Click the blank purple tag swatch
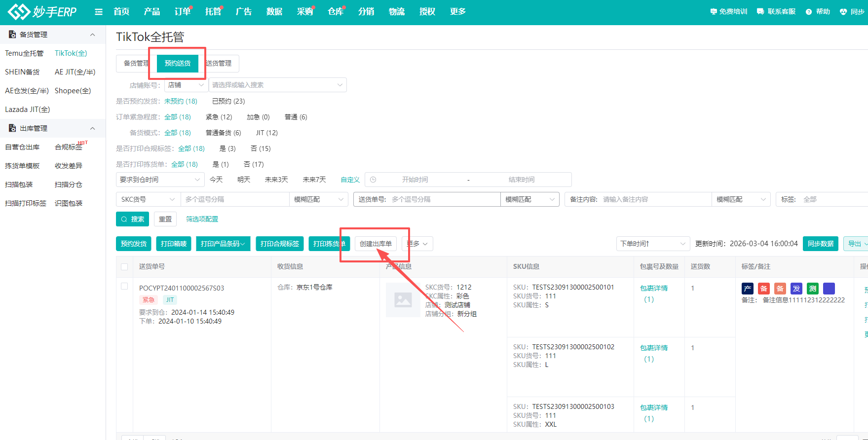Viewport: 868px width, 440px height. click(829, 289)
